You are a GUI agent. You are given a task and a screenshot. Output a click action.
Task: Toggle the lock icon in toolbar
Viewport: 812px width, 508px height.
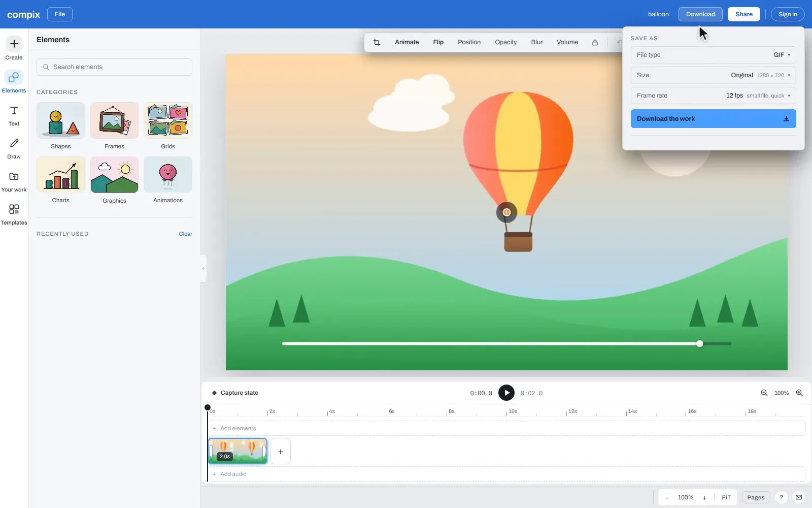[595, 42]
